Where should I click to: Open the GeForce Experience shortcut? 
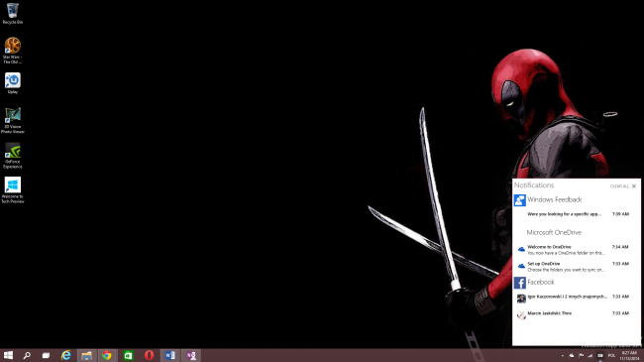(x=12, y=156)
